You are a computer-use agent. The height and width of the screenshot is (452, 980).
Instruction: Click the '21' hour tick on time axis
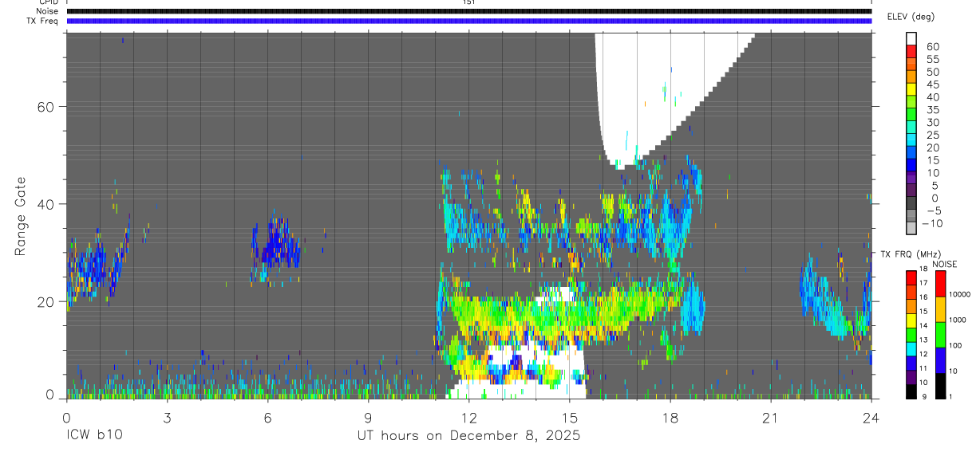click(x=771, y=417)
